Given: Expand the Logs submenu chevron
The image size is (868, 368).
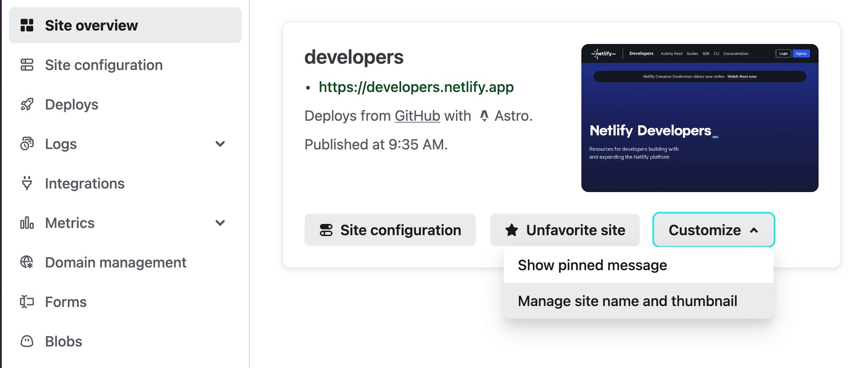Looking at the screenshot, I should [x=220, y=144].
